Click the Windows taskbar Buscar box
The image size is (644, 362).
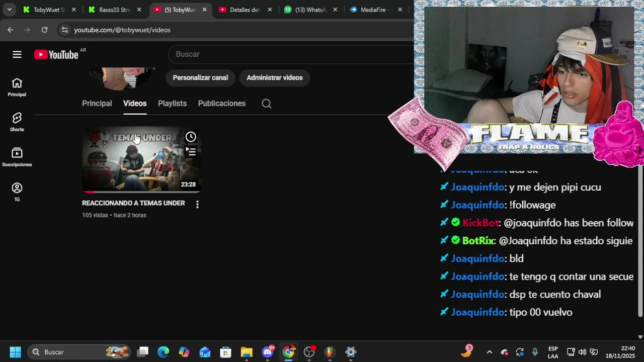(x=80, y=352)
